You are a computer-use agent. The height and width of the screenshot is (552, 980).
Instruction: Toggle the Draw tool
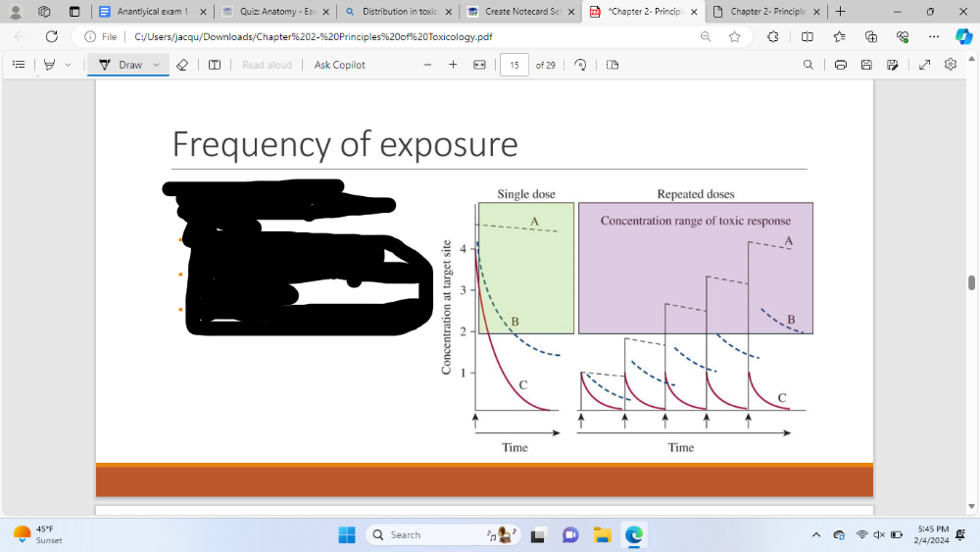121,65
